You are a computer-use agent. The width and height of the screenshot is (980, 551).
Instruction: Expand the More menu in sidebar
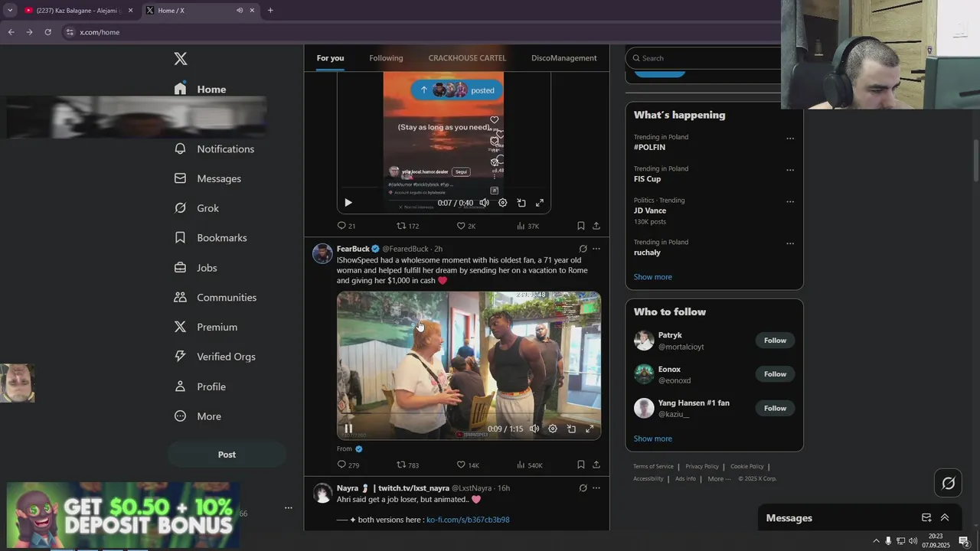198,416
